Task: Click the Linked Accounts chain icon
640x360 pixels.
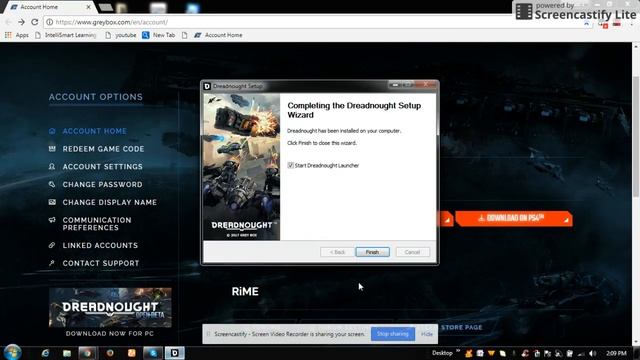Action: pos(52,245)
